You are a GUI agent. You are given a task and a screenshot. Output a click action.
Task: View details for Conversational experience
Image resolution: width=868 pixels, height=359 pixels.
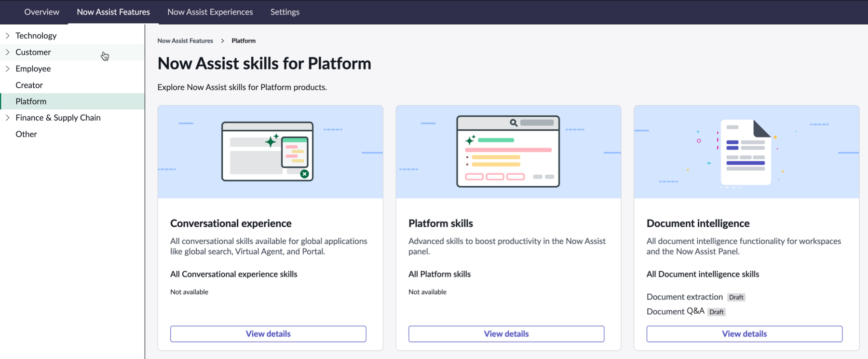(268, 334)
